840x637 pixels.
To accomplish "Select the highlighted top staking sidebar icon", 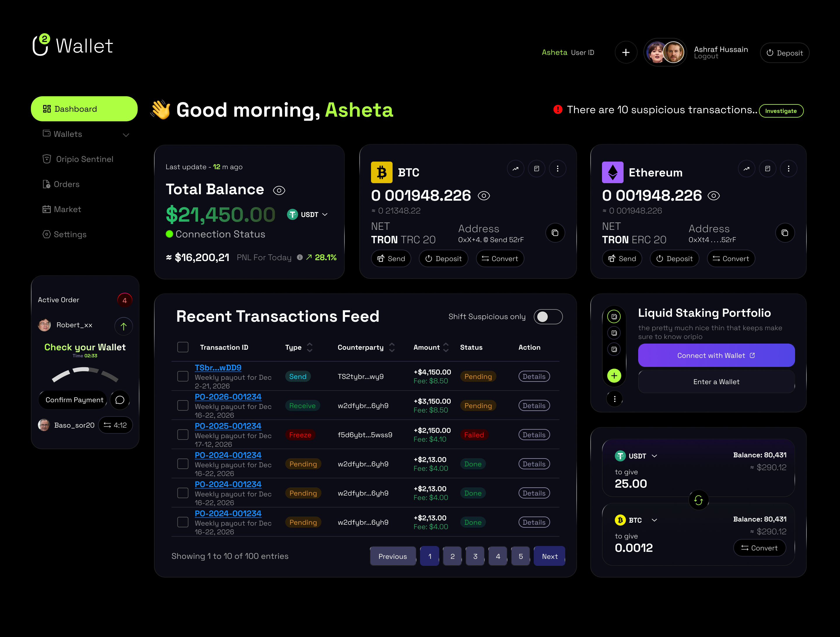I will tap(614, 316).
